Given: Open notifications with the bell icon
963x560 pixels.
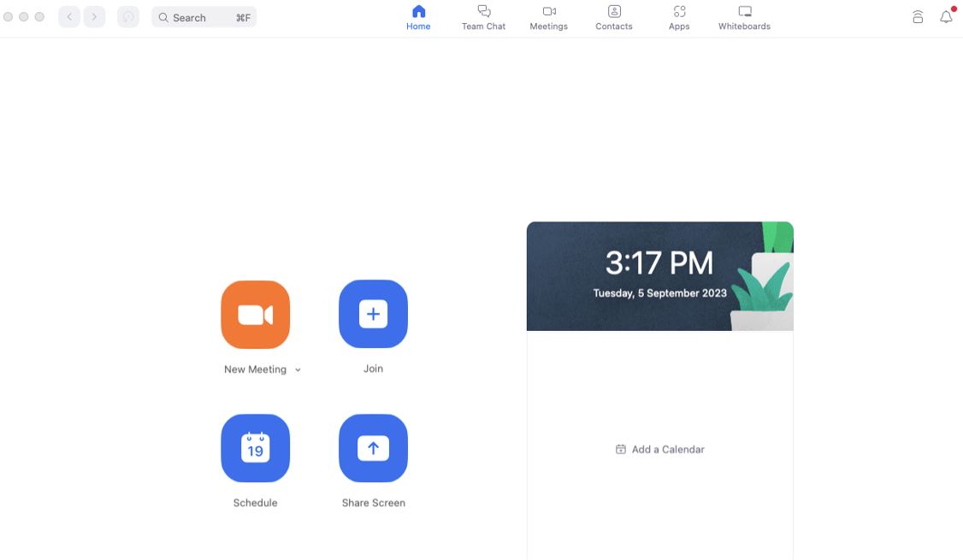Looking at the screenshot, I should pos(947,16).
